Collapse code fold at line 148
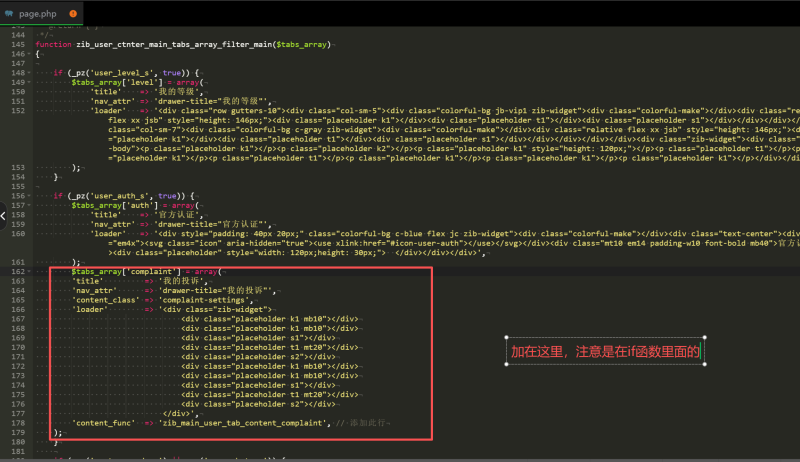Viewport: 800px width, 462px height. click(x=29, y=73)
